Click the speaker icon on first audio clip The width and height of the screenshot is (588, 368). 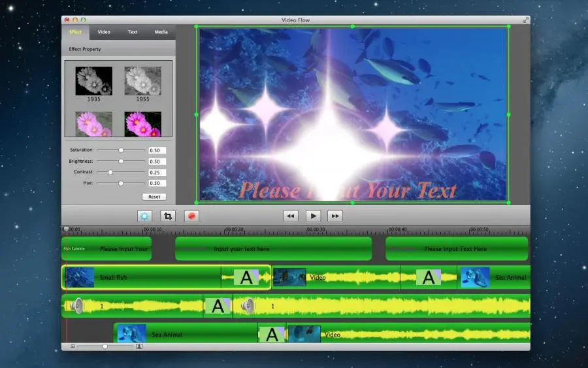point(76,306)
